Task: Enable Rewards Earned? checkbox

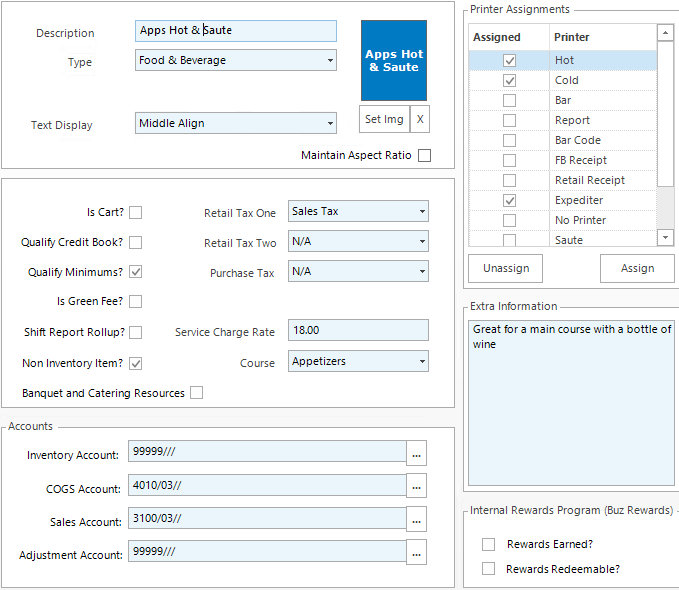Action: click(489, 545)
